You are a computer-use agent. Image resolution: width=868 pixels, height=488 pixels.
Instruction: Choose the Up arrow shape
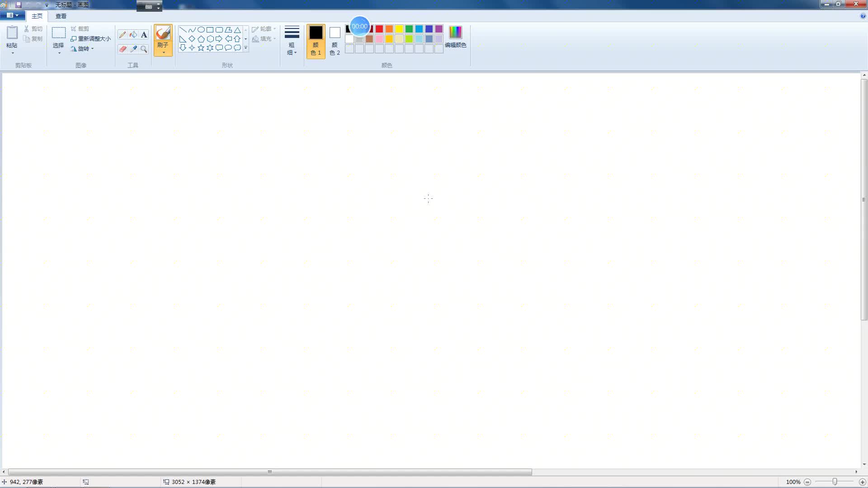[x=237, y=39]
